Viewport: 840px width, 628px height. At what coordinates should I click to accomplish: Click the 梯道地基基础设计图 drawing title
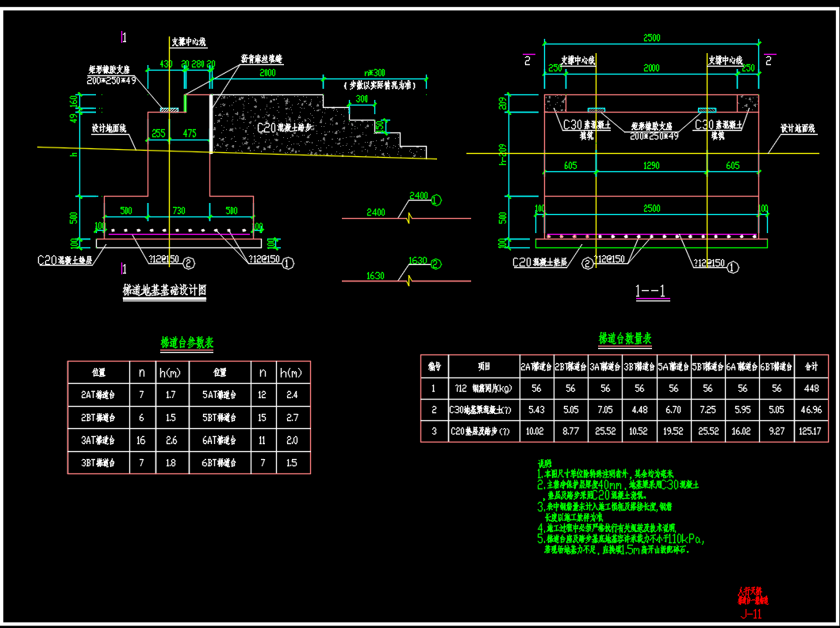tap(164, 291)
